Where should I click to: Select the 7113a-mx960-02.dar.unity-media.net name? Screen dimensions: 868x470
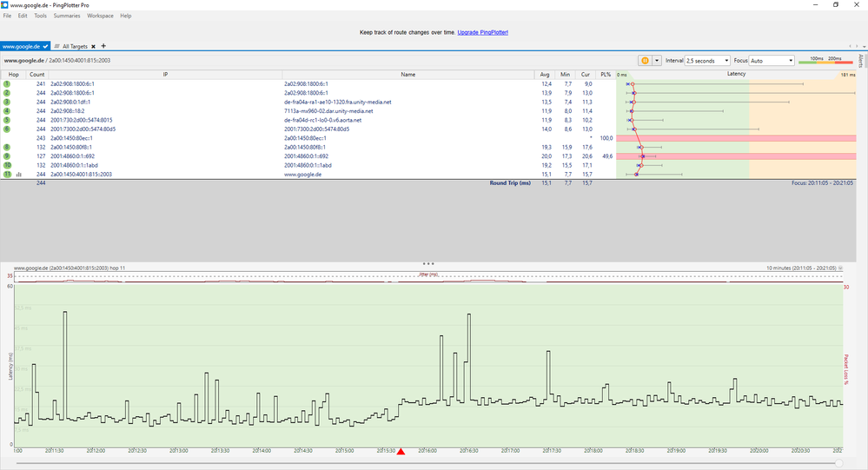pyautogui.click(x=328, y=110)
